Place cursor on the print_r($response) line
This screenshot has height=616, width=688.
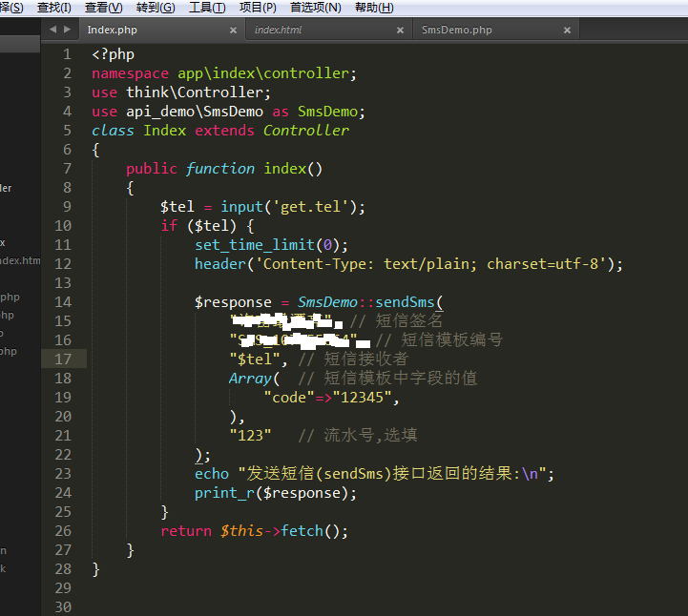tap(275, 493)
